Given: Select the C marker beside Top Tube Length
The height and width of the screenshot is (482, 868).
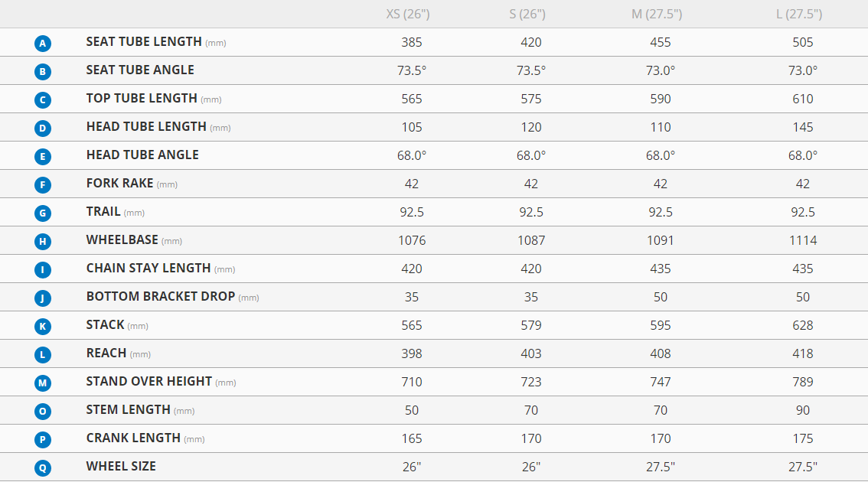Looking at the screenshot, I should tap(43, 100).
